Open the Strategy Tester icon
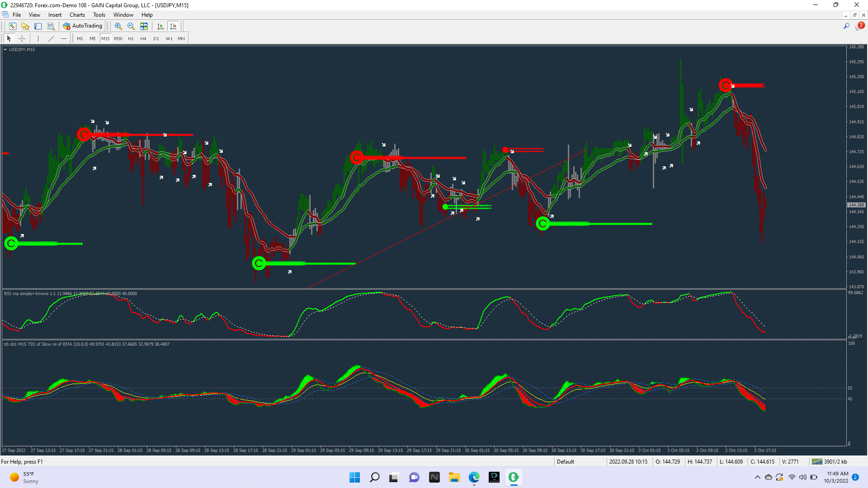The height and width of the screenshot is (488, 868). 51,26
